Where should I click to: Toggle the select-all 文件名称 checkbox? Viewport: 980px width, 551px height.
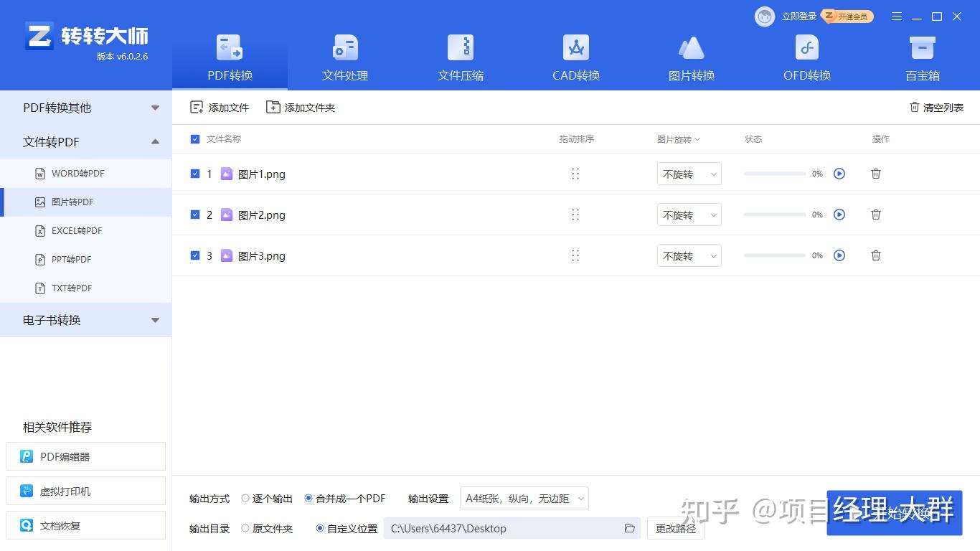(195, 139)
